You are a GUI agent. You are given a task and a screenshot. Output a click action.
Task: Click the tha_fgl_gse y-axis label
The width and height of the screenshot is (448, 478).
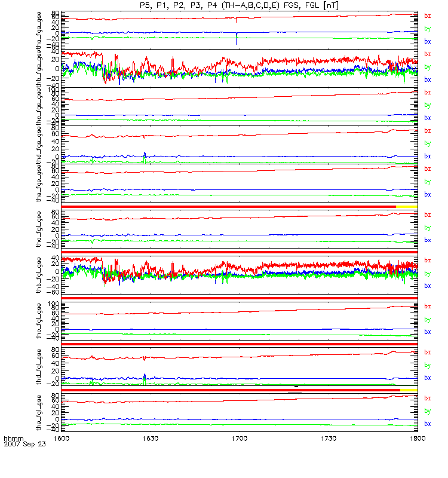(39, 229)
